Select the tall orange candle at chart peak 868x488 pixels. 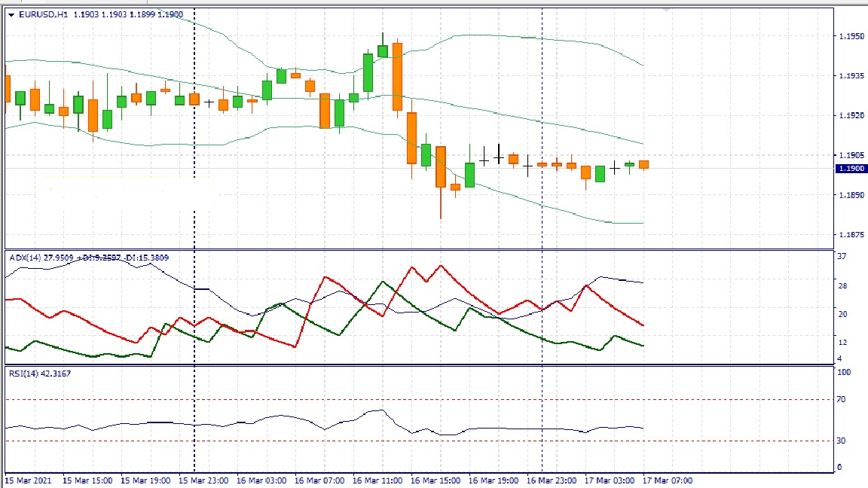pyautogui.click(x=397, y=75)
